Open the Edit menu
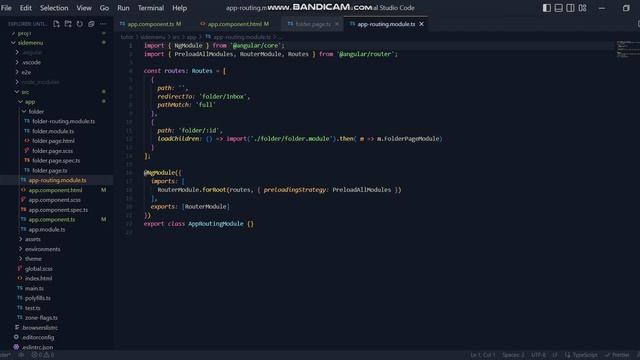 (x=25, y=8)
